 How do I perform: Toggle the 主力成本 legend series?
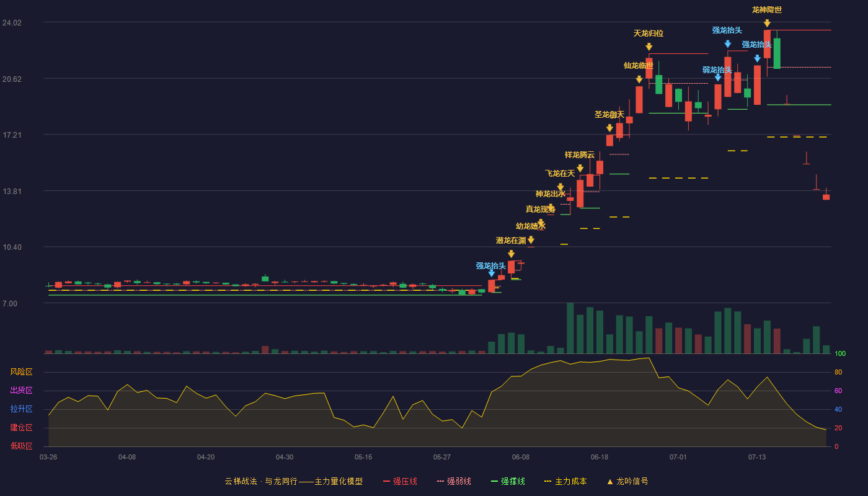point(565,481)
